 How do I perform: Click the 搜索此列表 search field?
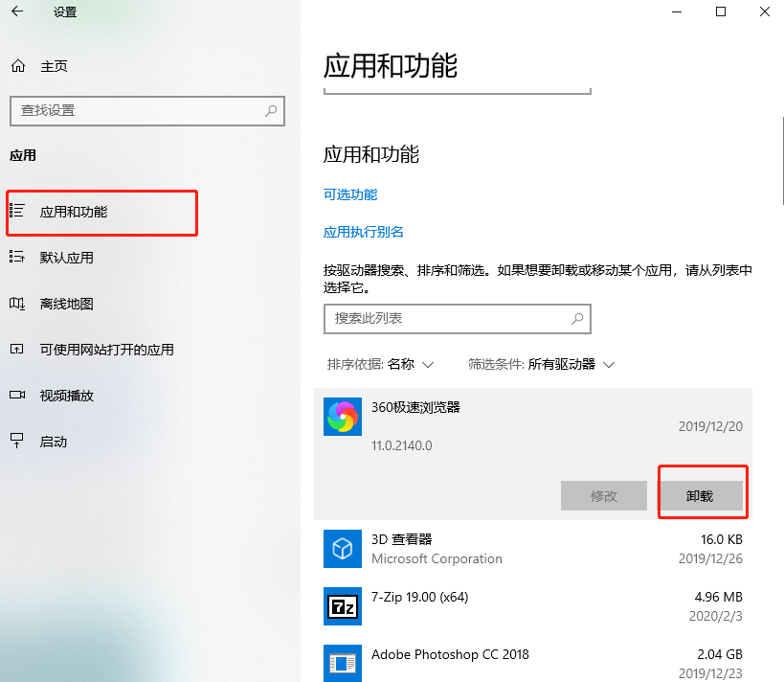tap(457, 319)
